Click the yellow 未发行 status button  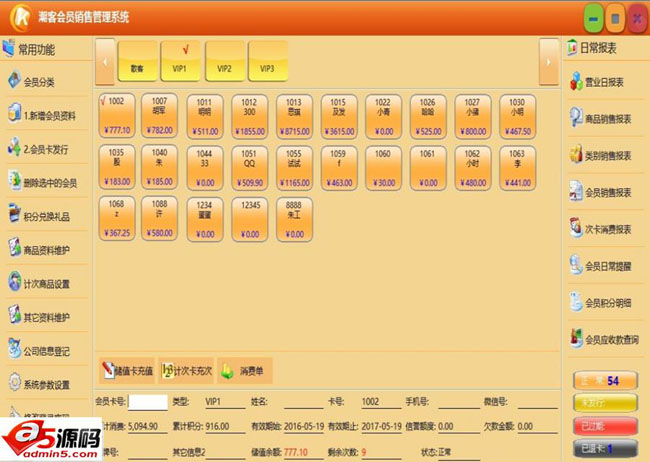point(605,402)
